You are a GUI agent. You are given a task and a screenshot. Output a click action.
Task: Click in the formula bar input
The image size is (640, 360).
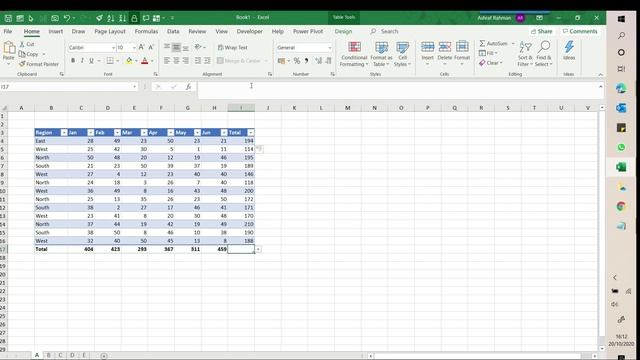[398, 90]
